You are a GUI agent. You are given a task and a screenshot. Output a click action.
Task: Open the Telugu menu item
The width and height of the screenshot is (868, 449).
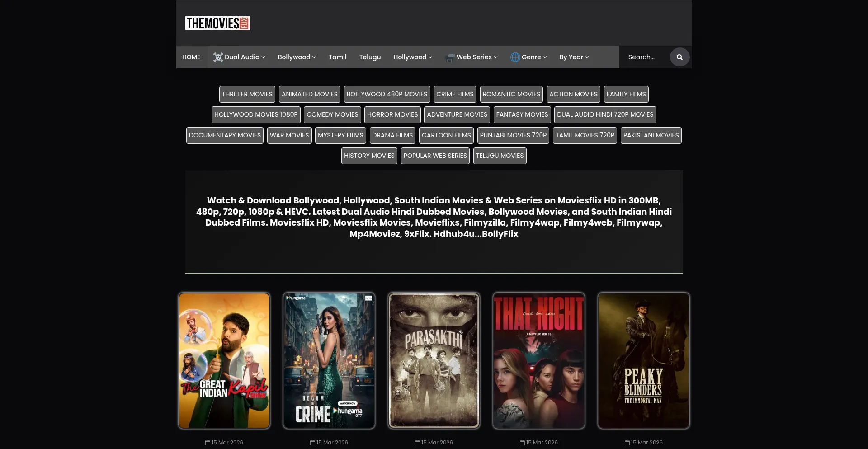click(x=370, y=57)
